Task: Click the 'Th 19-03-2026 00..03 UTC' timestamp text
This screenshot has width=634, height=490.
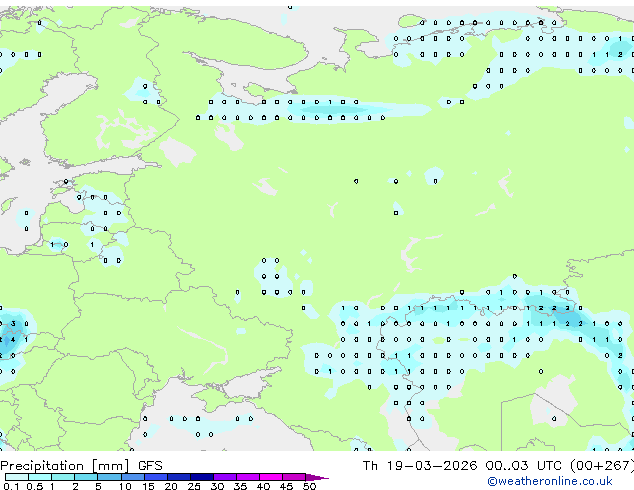Action: click(462, 466)
